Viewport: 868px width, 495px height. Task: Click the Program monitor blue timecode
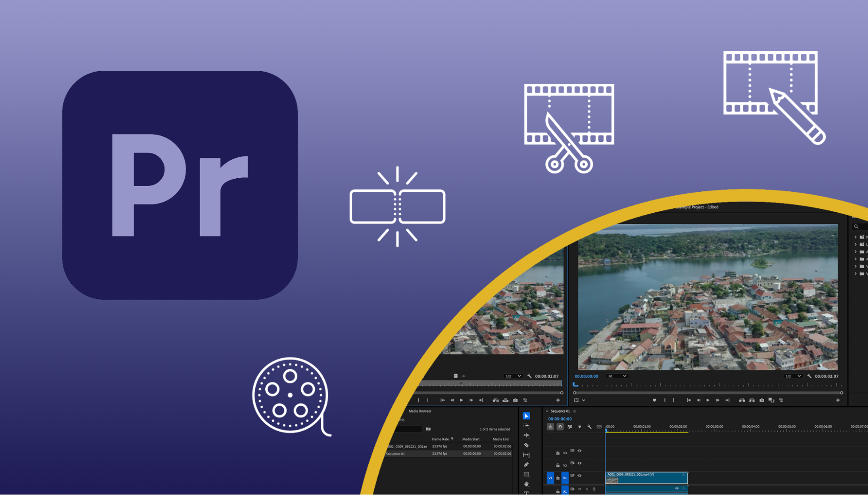(586, 376)
